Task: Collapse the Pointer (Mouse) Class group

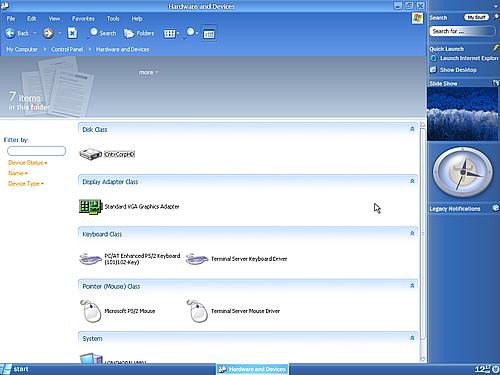Action: click(x=412, y=286)
